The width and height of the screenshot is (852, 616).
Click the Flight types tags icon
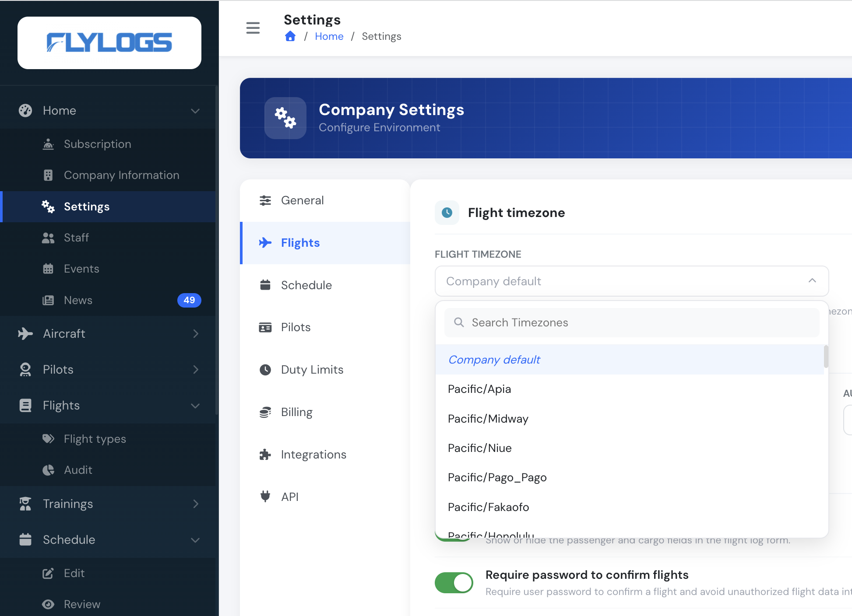[x=48, y=439]
